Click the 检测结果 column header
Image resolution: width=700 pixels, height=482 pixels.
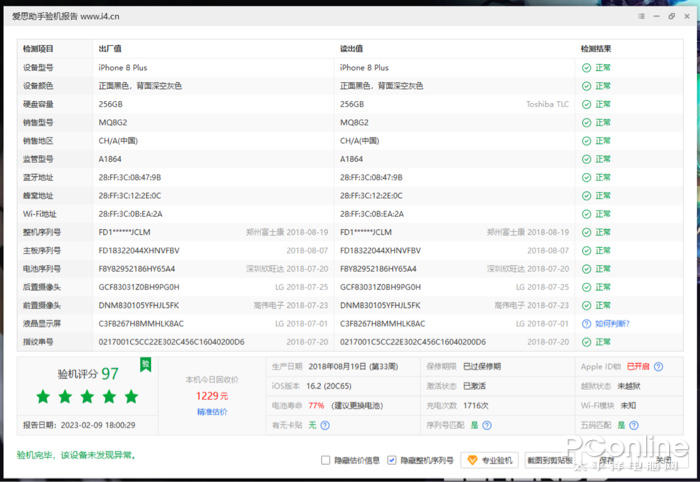tap(596, 49)
